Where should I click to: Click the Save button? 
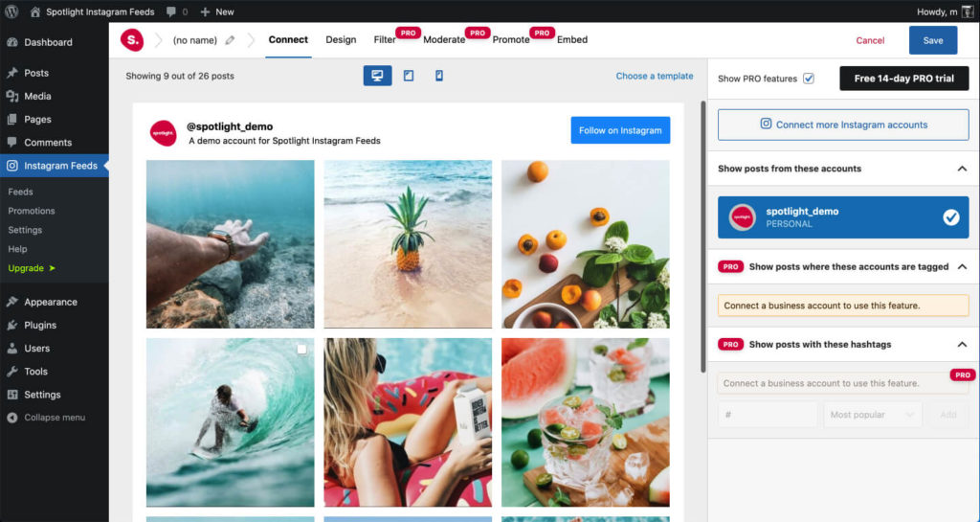coord(933,40)
